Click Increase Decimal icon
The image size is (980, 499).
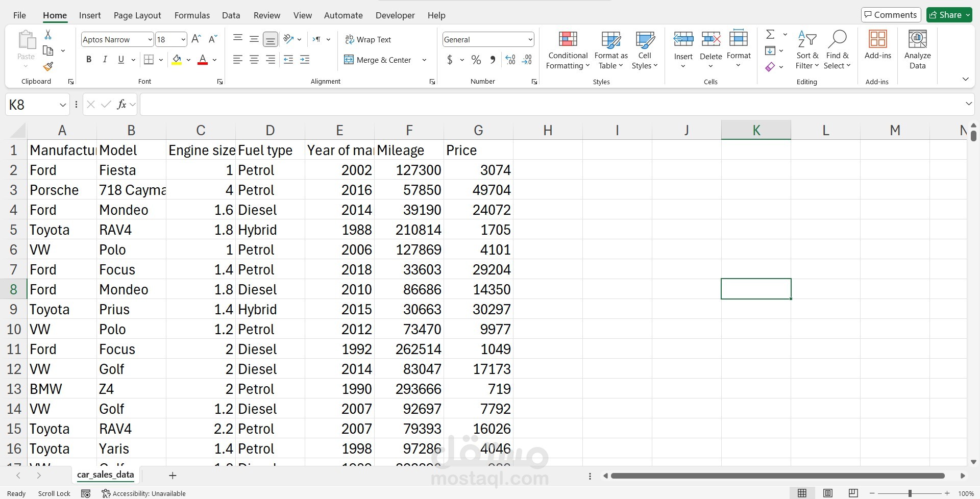[510, 60]
